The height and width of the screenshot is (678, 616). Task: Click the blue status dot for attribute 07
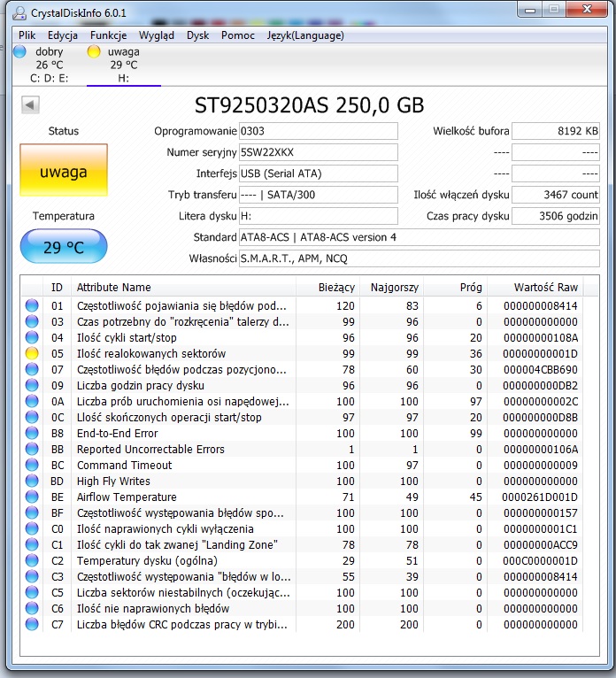click(32, 370)
